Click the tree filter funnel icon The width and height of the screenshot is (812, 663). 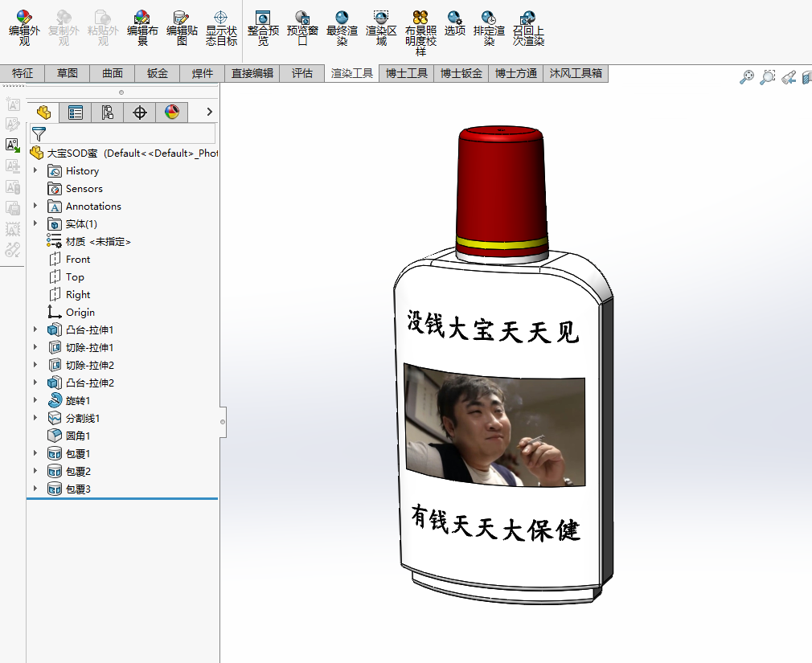[x=39, y=134]
